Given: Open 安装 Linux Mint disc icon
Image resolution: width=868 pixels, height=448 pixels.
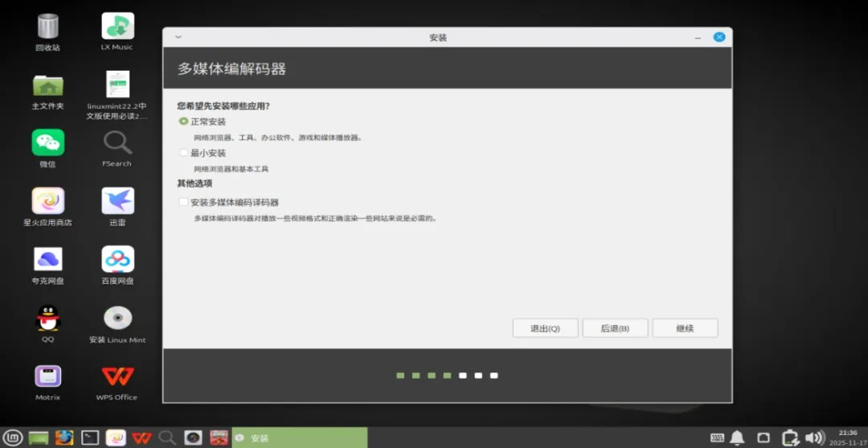Looking at the screenshot, I should pos(117,318).
